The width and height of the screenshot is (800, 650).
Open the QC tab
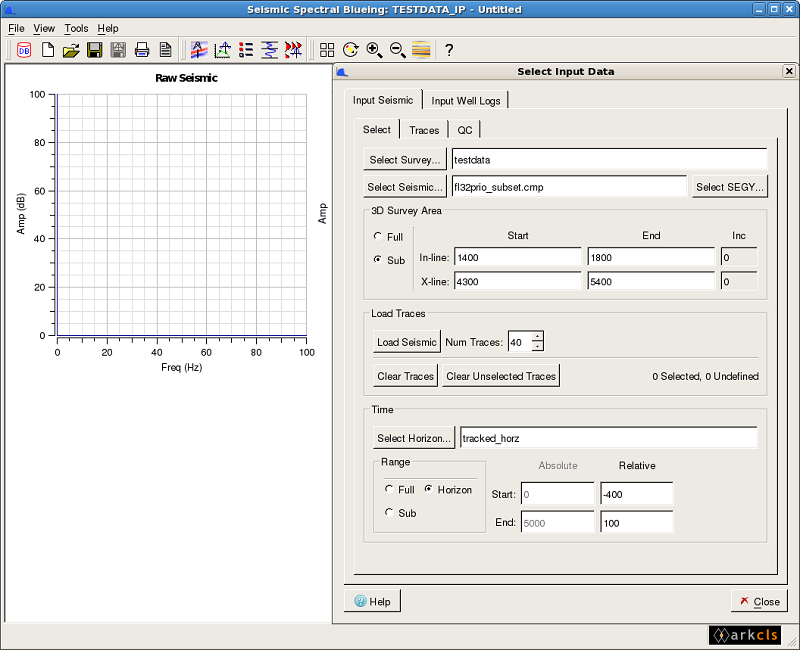coord(464,129)
